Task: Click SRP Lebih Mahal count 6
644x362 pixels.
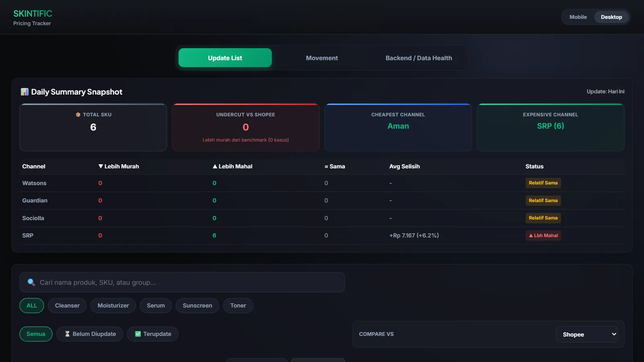Action: coord(214,235)
